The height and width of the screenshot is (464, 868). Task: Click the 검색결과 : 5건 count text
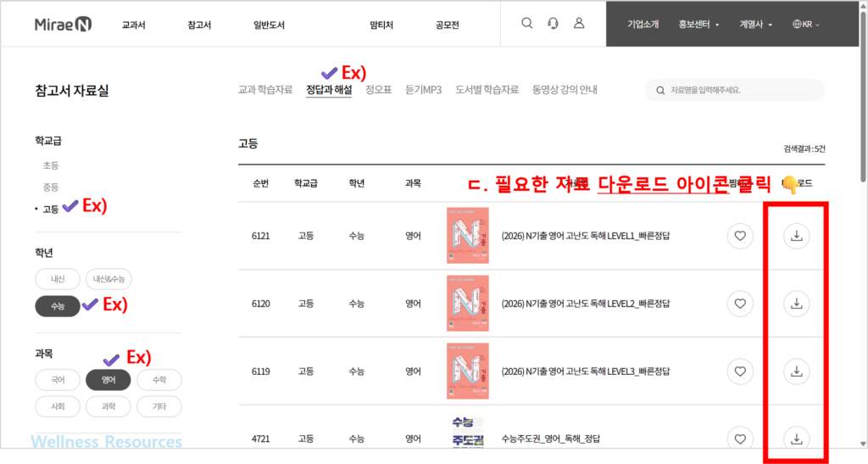804,148
